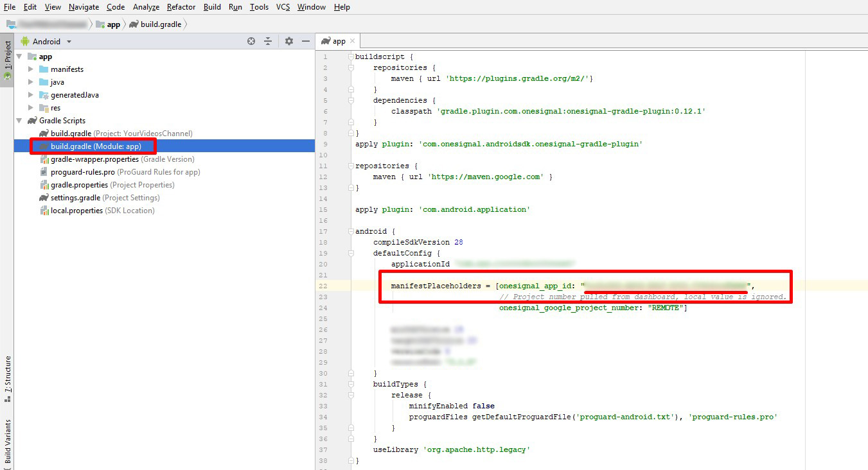The height and width of the screenshot is (470, 868).
Task: Open the Edit menu
Action: tap(30, 7)
